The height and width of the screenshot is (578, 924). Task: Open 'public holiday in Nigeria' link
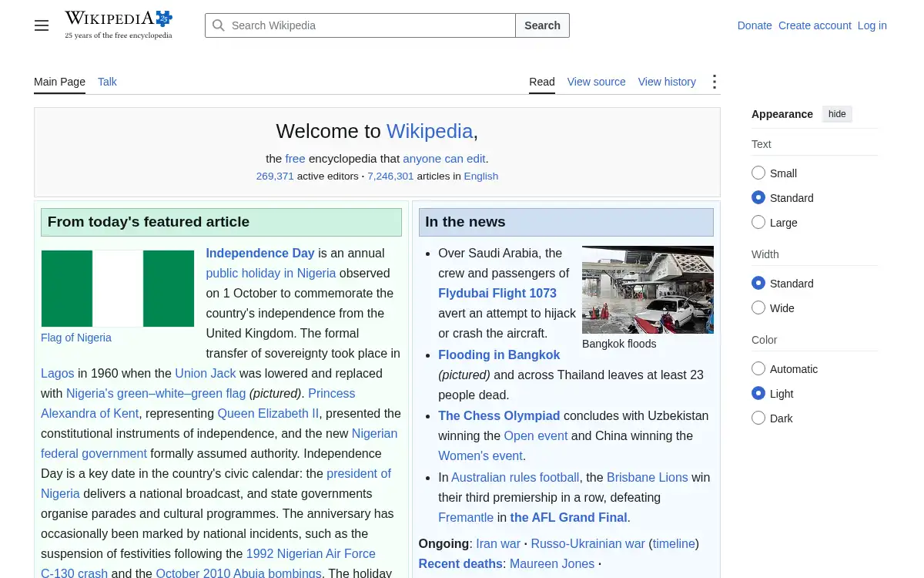(271, 273)
